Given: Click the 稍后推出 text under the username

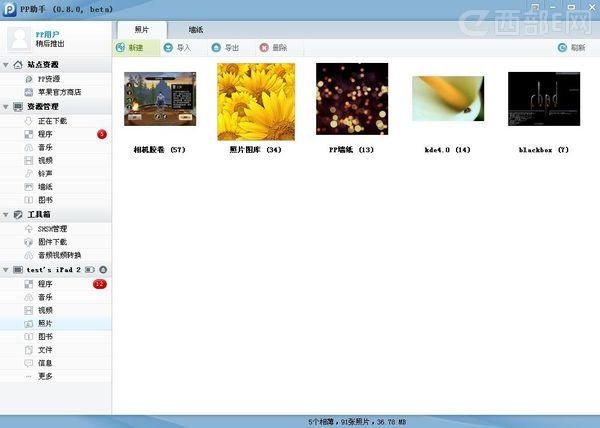Looking at the screenshot, I should (50, 44).
